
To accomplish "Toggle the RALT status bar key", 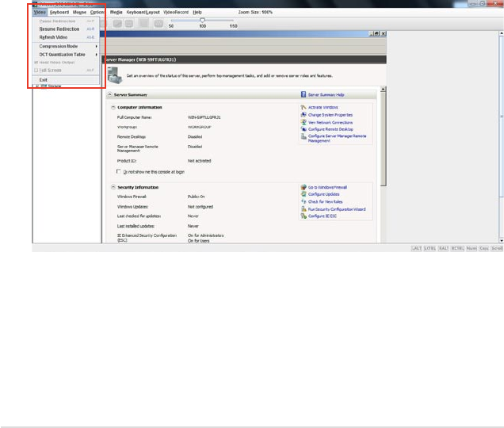I will point(443,248).
